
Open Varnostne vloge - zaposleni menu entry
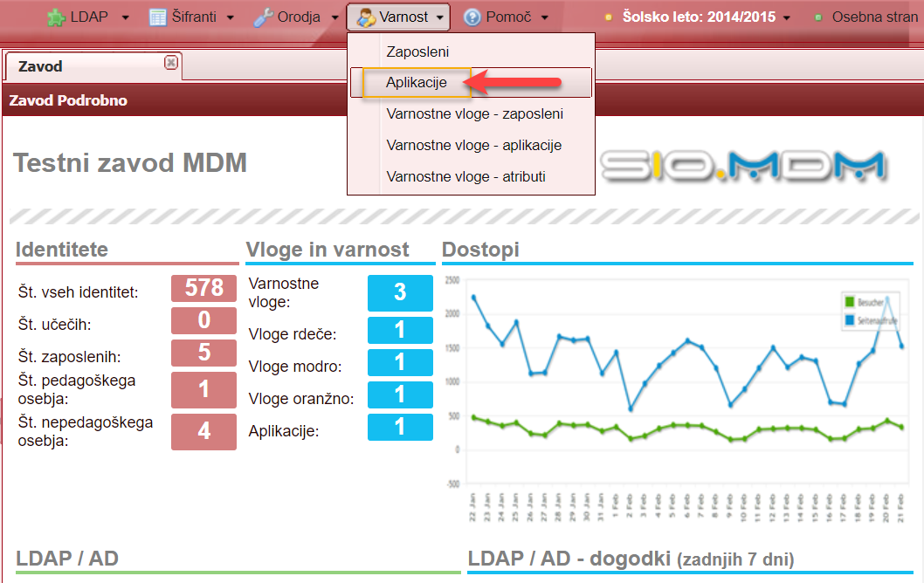point(474,113)
